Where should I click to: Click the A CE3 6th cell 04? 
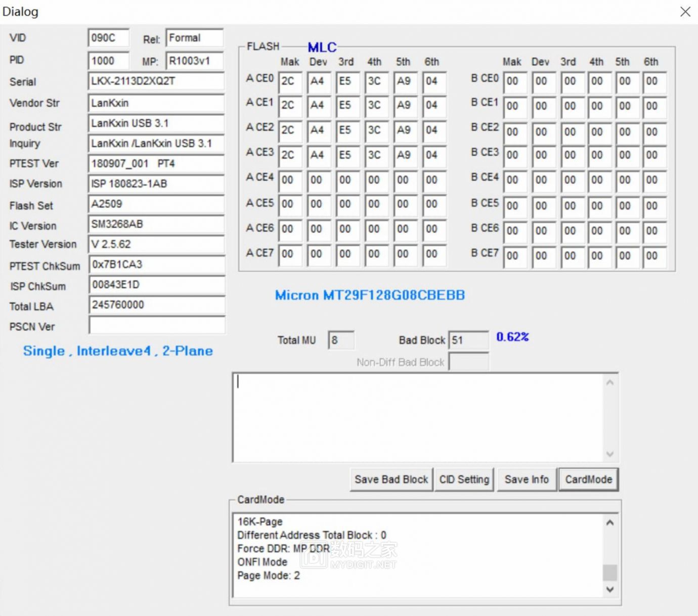pyautogui.click(x=434, y=155)
